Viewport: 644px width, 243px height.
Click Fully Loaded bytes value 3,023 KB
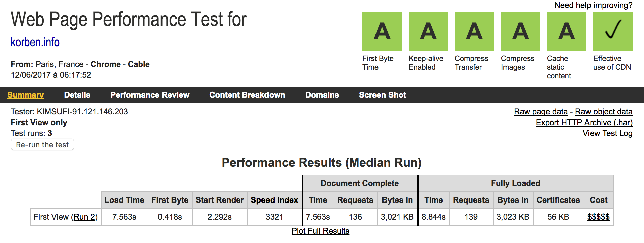(513, 217)
